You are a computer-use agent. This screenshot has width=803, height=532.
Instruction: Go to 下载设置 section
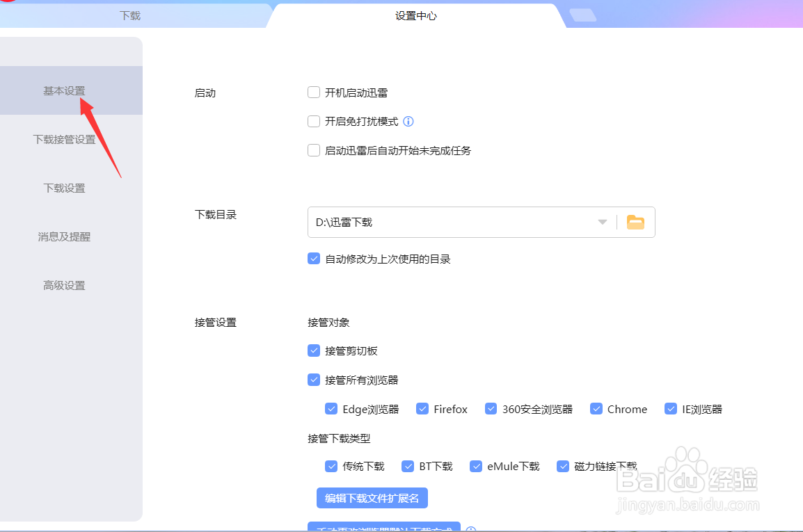[x=64, y=188]
